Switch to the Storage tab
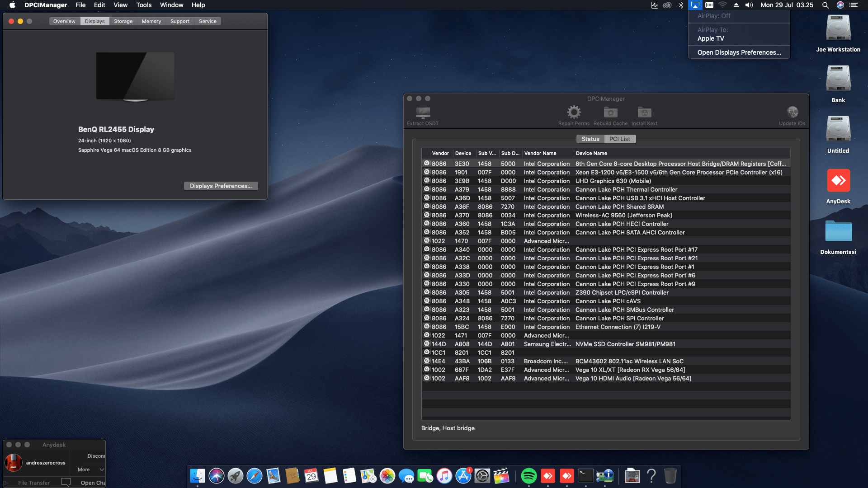Viewport: 868px width, 488px height. click(x=123, y=21)
